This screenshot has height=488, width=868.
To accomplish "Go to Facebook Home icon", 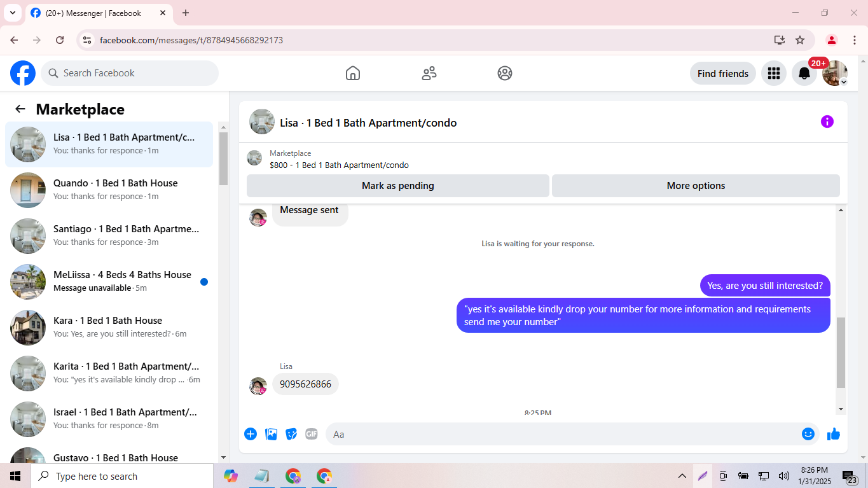I will click(353, 73).
